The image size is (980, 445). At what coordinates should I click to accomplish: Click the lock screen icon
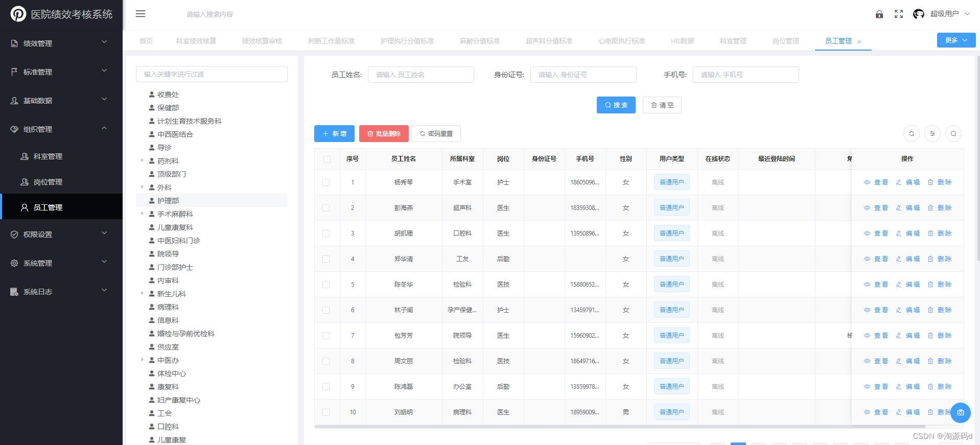[x=879, y=14]
